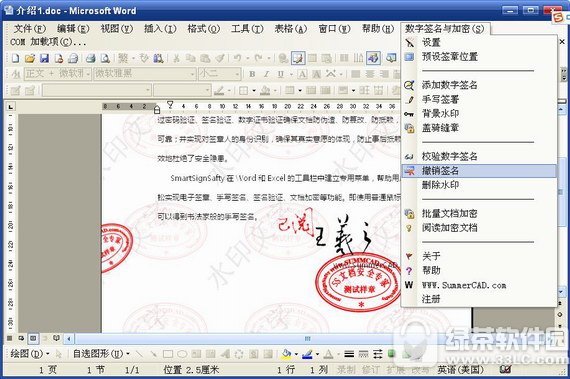
Task: Apply Font Color letter A swatch
Action: coord(328,354)
